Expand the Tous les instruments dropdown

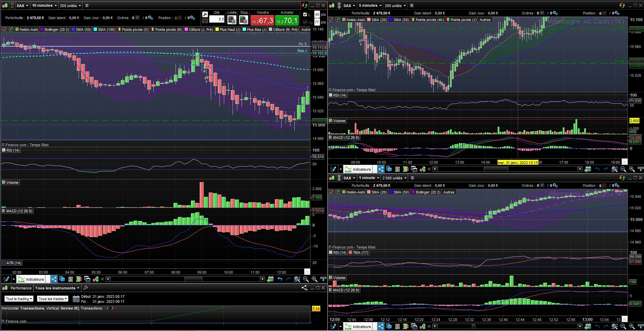click(57, 288)
